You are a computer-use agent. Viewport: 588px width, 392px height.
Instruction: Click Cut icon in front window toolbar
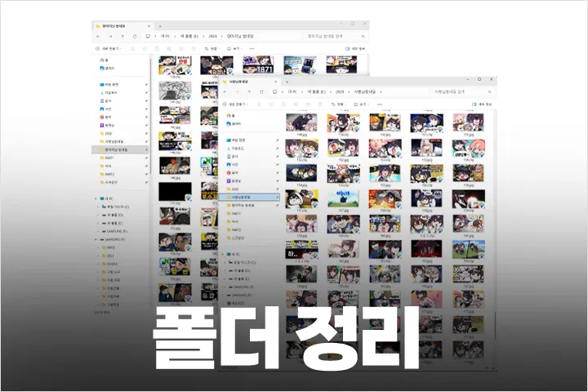click(x=259, y=105)
